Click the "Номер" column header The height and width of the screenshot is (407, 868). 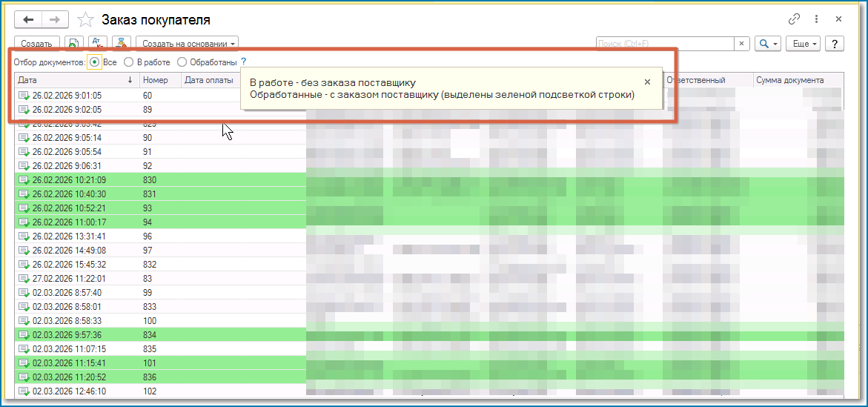click(x=156, y=80)
